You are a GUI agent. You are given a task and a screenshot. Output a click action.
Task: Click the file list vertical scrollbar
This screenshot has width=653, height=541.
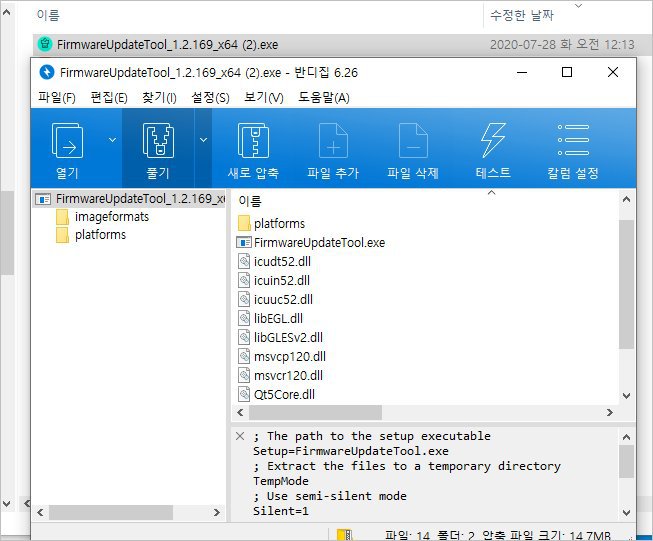click(626, 280)
